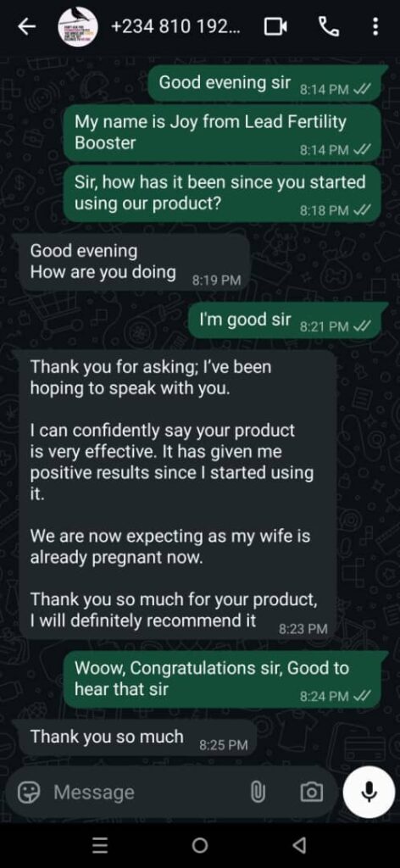Screen dimensions: 400x868
Task: Select the "Good evening sir" message
Action: click(267, 85)
